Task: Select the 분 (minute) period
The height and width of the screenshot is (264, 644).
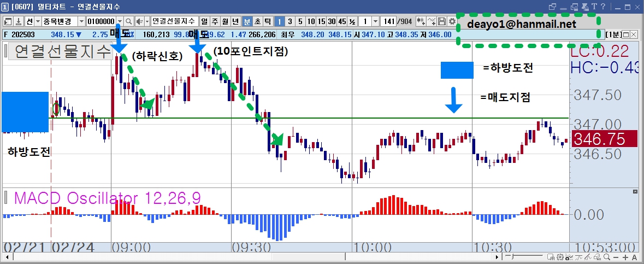Action: coord(247,21)
